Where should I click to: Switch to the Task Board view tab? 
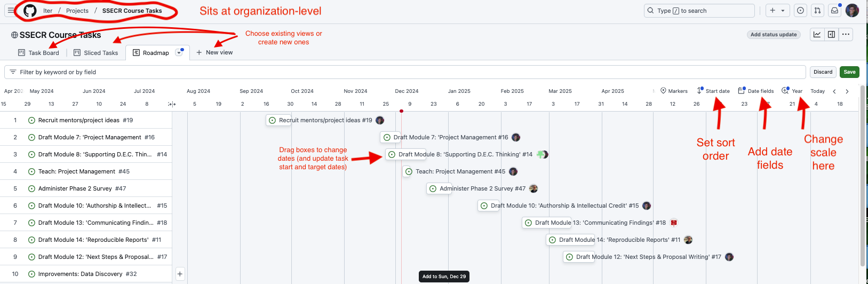(x=38, y=53)
